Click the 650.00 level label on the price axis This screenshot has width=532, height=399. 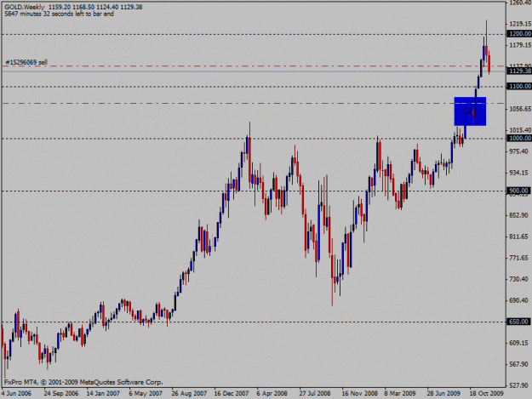click(518, 322)
